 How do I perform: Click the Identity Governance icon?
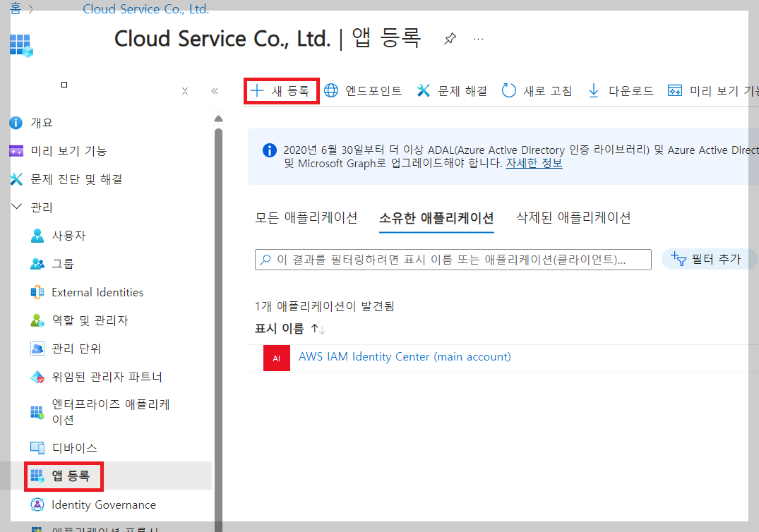[37, 504]
